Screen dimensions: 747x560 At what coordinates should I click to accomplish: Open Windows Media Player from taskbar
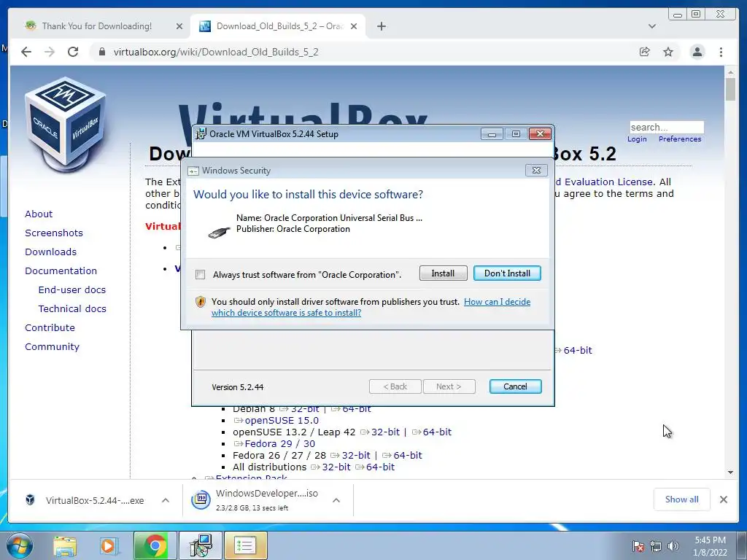point(109,545)
